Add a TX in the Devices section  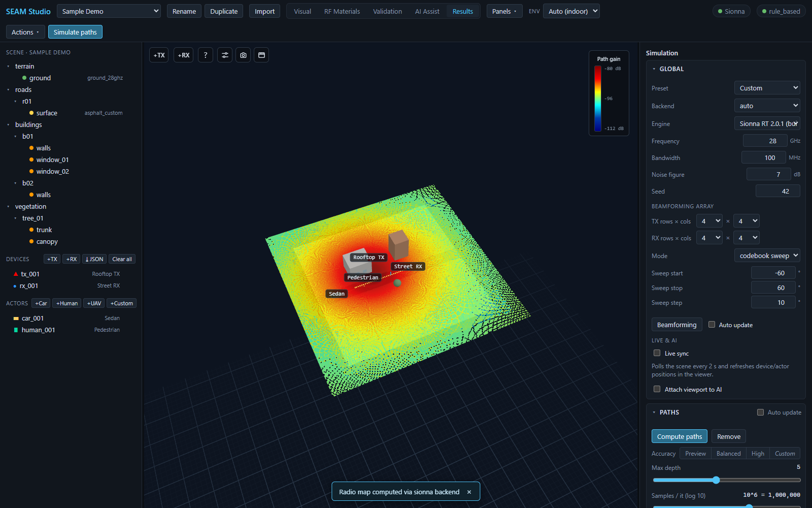[x=52, y=259]
